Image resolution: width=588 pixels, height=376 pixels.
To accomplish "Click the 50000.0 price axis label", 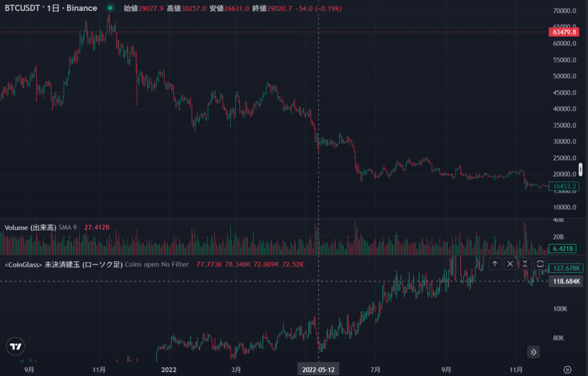I will point(564,76).
